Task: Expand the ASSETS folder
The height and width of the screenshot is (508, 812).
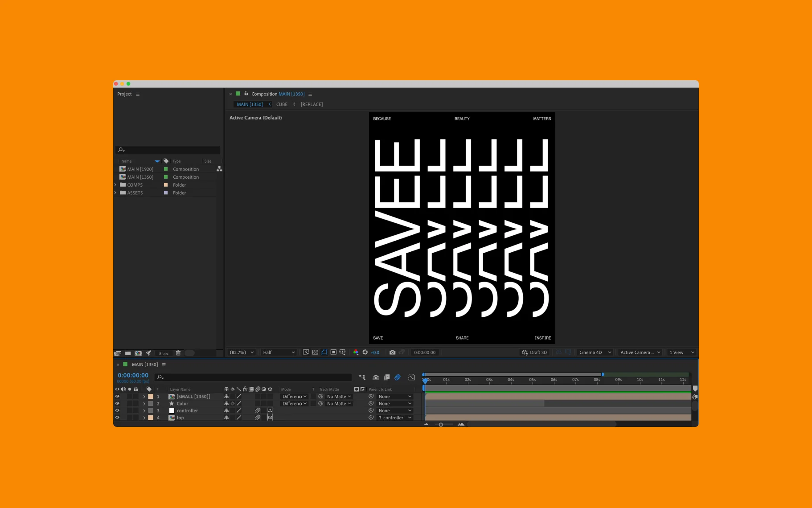Action: pyautogui.click(x=115, y=193)
